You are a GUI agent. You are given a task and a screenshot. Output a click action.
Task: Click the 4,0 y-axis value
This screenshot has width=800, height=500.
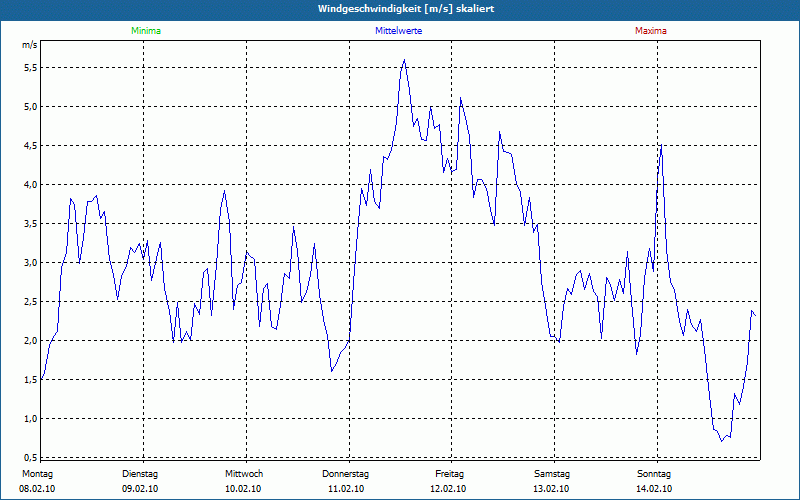pyautogui.click(x=31, y=184)
